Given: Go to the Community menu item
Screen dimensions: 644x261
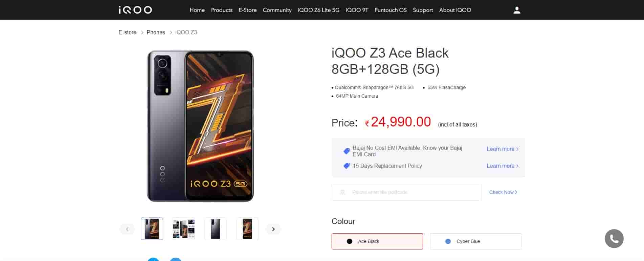Looking at the screenshot, I should 277,10.
